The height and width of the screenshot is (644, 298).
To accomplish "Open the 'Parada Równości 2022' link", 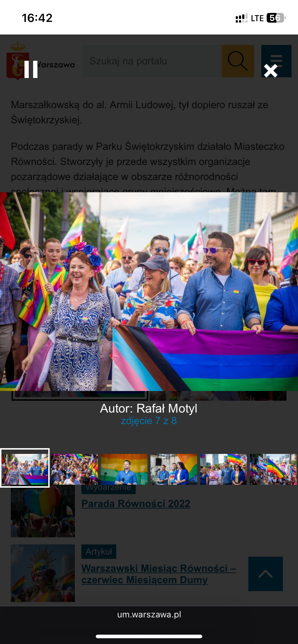I will (x=136, y=503).
